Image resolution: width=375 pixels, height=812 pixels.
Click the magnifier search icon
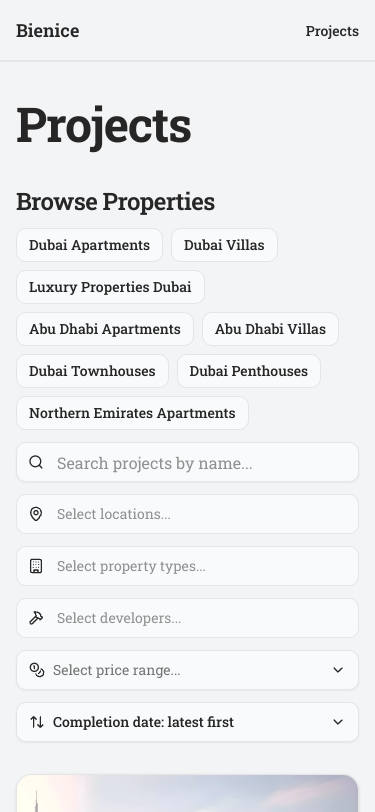[36, 462]
